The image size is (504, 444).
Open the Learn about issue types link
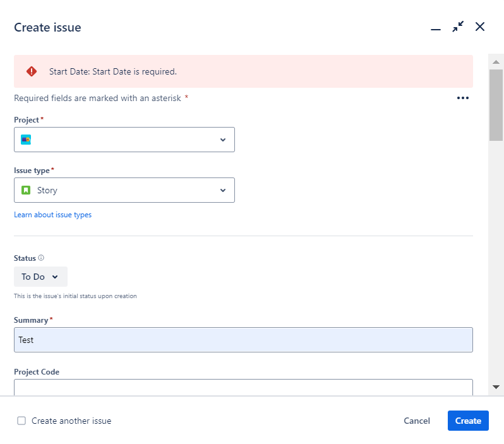(52, 215)
